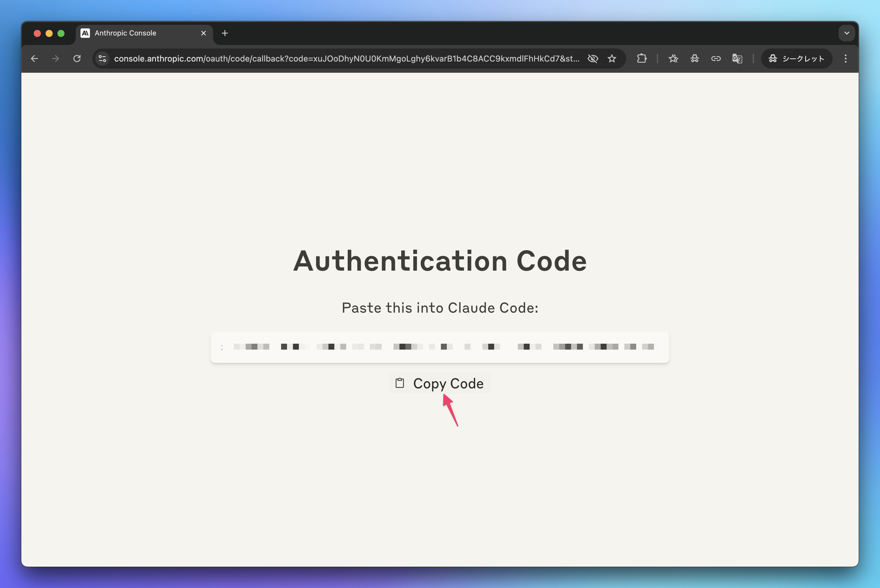
Task: Open the Extensions puzzle icon
Action: pos(642,59)
